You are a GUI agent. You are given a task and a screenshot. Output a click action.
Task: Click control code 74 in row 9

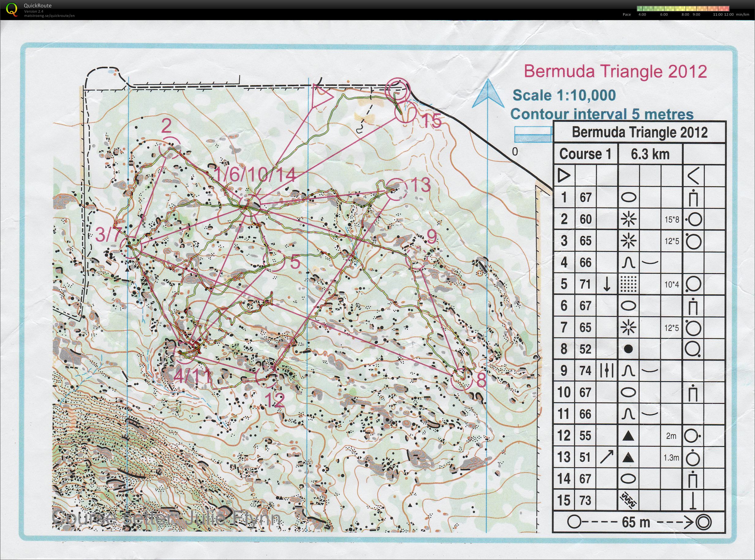pos(585,371)
